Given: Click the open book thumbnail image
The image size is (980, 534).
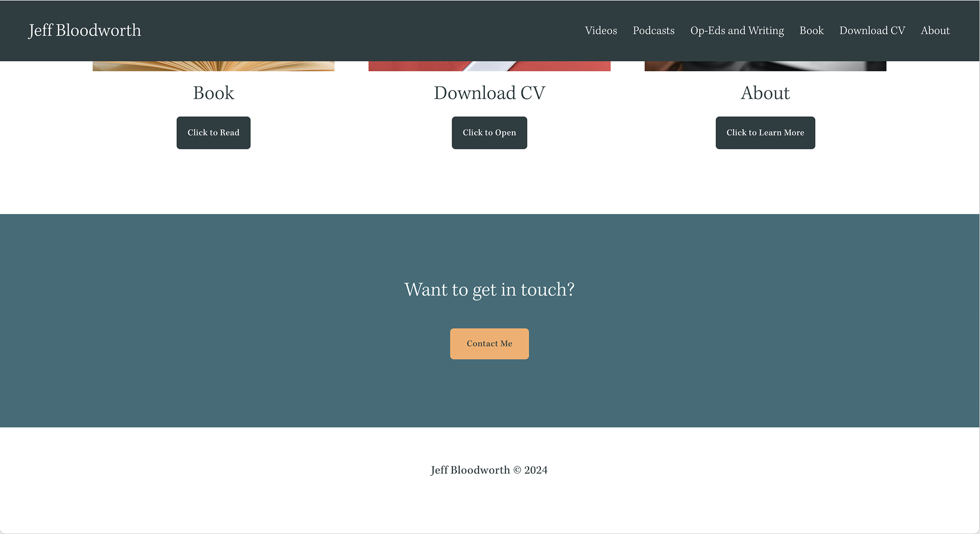Looking at the screenshot, I should pos(213,66).
